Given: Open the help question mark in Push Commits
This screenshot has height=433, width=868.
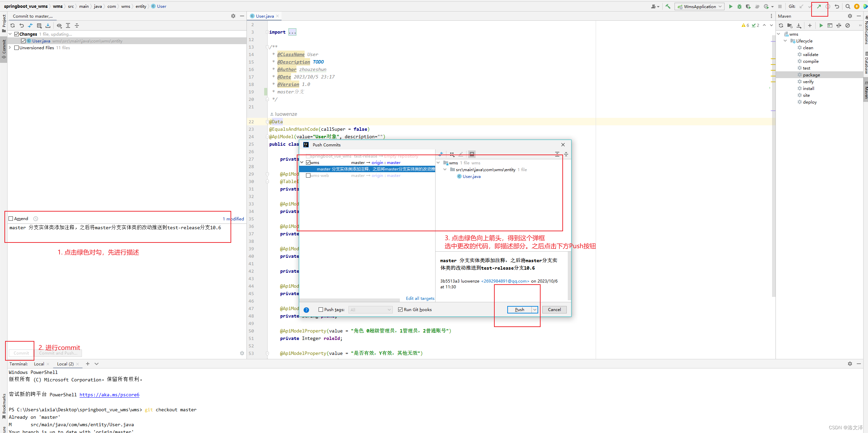Looking at the screenshot, I should coord(306,310).
